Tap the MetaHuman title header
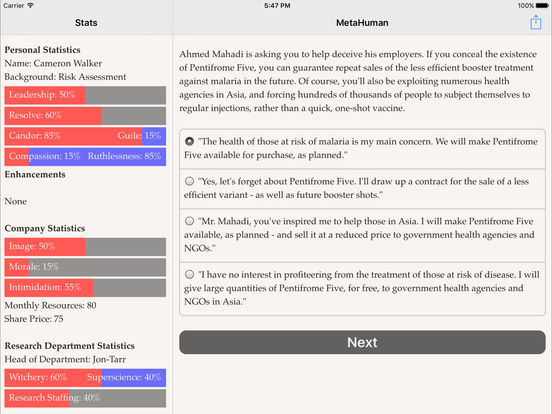Image resolution: width=552 pixels, height=414 pixels. [362, 23]
